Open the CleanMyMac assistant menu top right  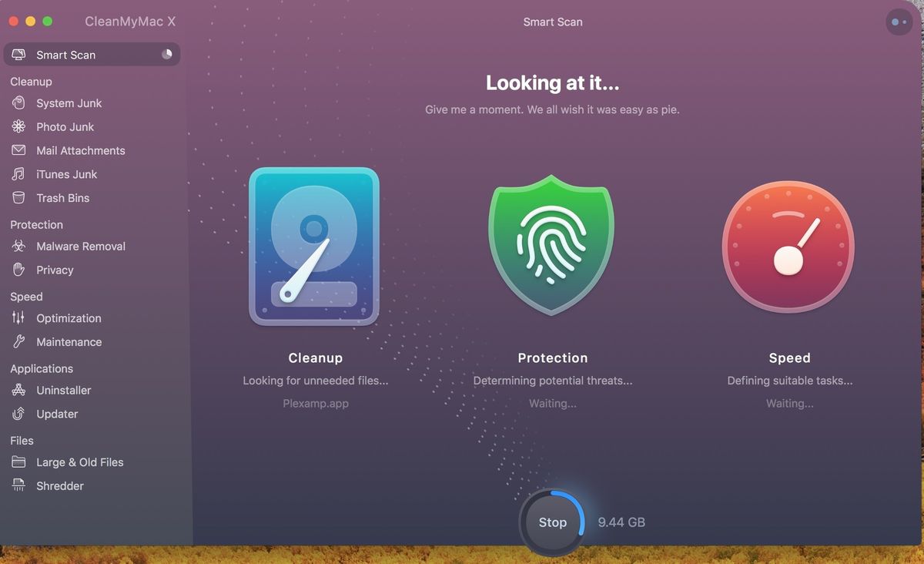(899, 22)
